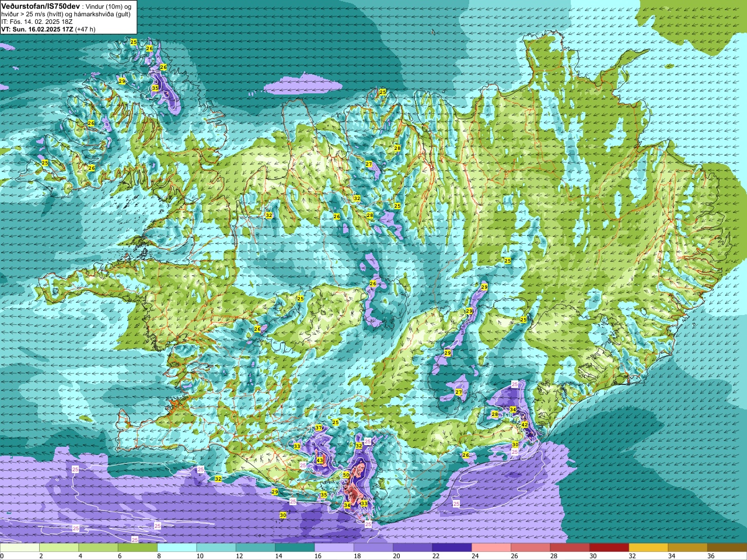Image resolution: width=747 pixels, height=560 pixels.
Task: Select the yellow 42 gust label
Action: point(525,425)
